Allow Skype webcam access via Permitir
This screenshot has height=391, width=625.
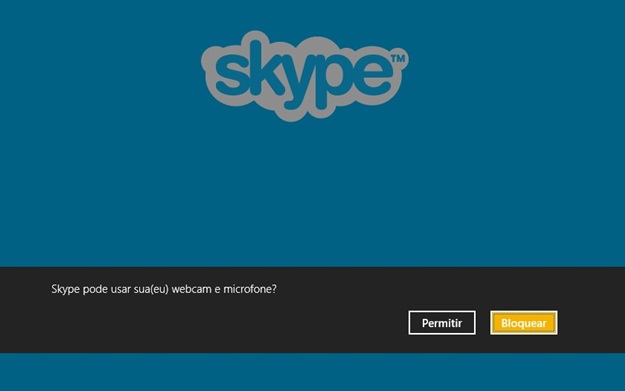pos(442,323)
